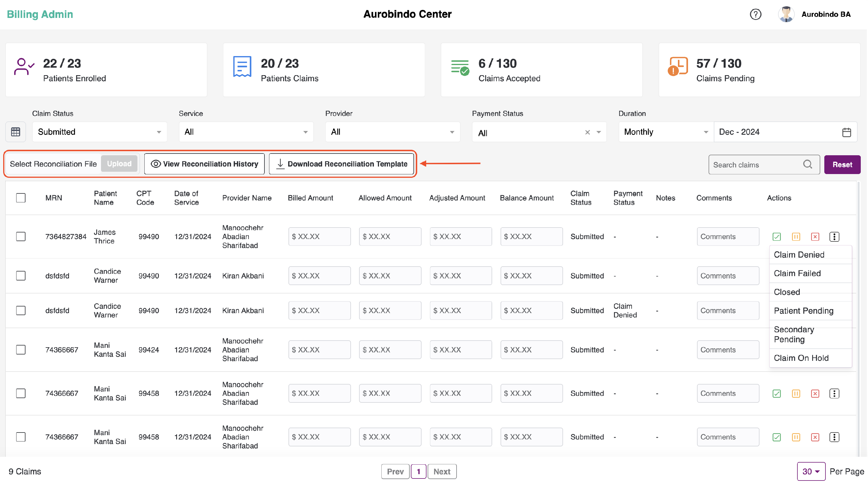This screenshot has height=486, width=868.
Task: Click the table grid view icon
Action: coord(16,132)
